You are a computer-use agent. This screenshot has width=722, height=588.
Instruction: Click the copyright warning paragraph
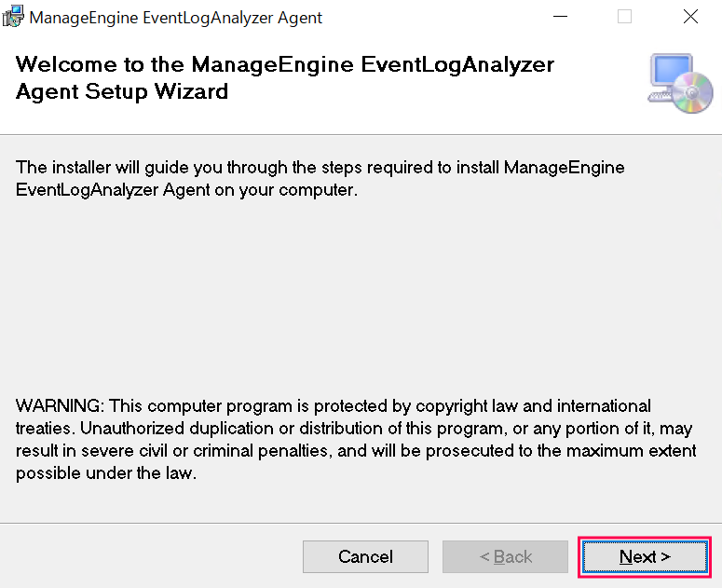(x=356, y=440)
